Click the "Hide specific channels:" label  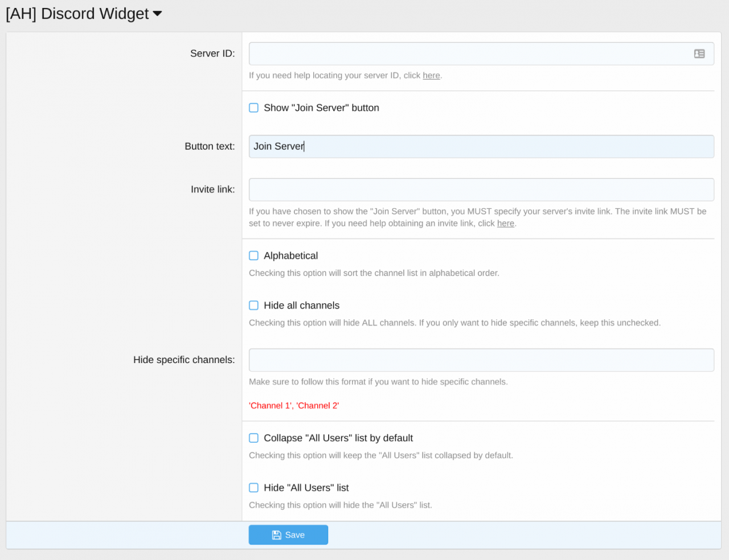click(184, 360)
